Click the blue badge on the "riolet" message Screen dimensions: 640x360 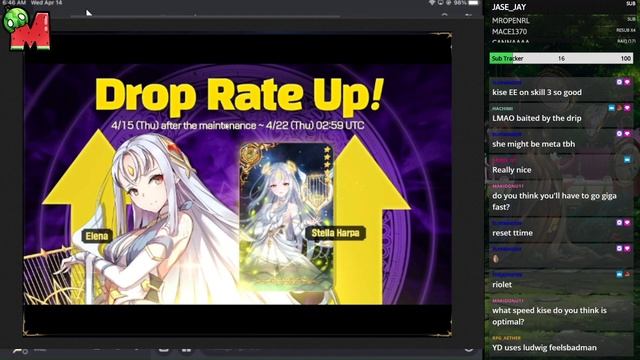pyautogui.click(x=619, y=274)
